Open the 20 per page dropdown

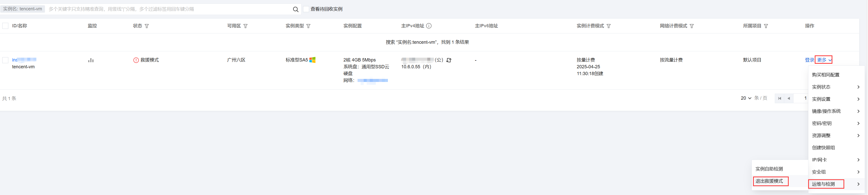pyautogui.click(x=746, y=98)
